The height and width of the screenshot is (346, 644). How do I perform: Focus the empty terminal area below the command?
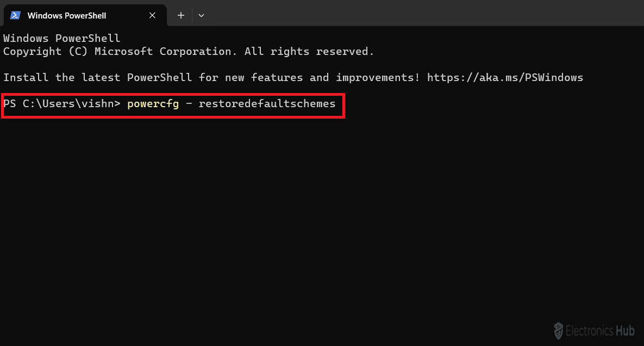pyautogui.click(x=321, y=218)
